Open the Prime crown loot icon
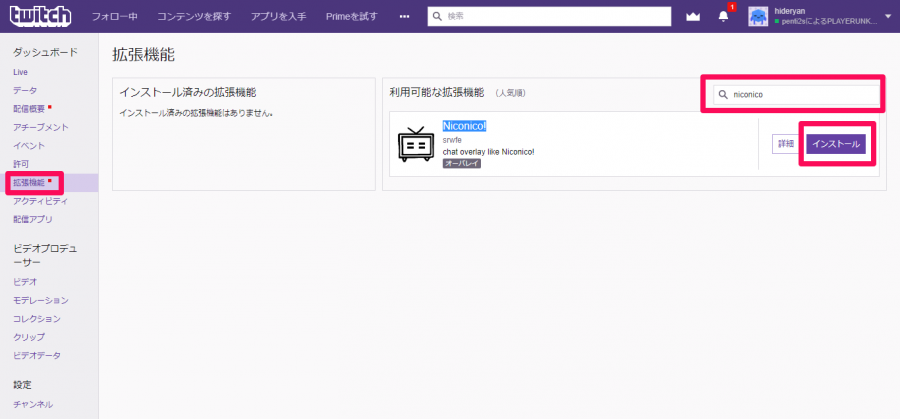Viewport: 900px width, 419px height. pos(693,17)
